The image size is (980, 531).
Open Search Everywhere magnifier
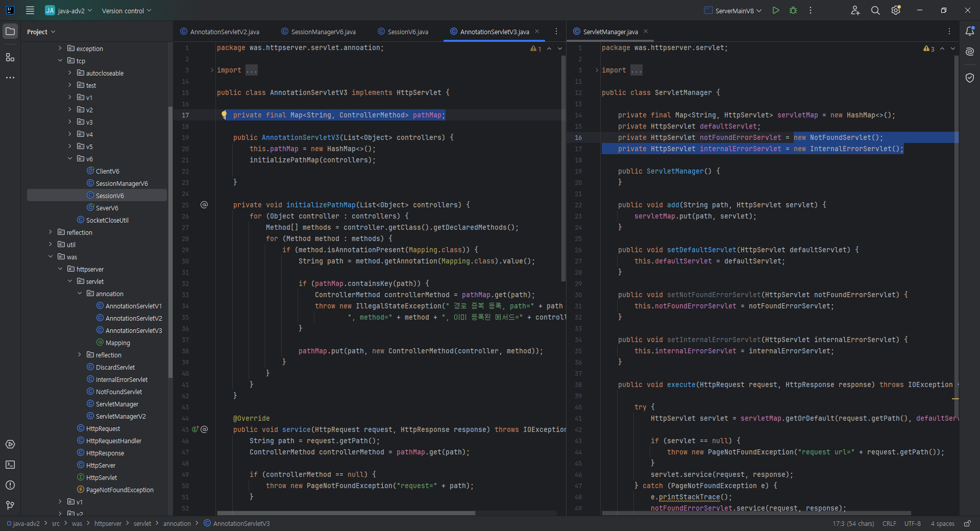875,10
